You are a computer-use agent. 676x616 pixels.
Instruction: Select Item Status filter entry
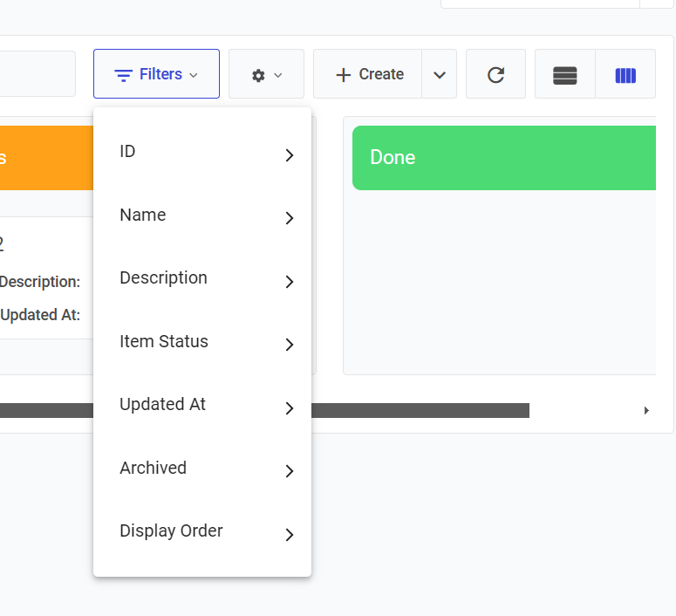pyautogui.click(x=201, y=342)
